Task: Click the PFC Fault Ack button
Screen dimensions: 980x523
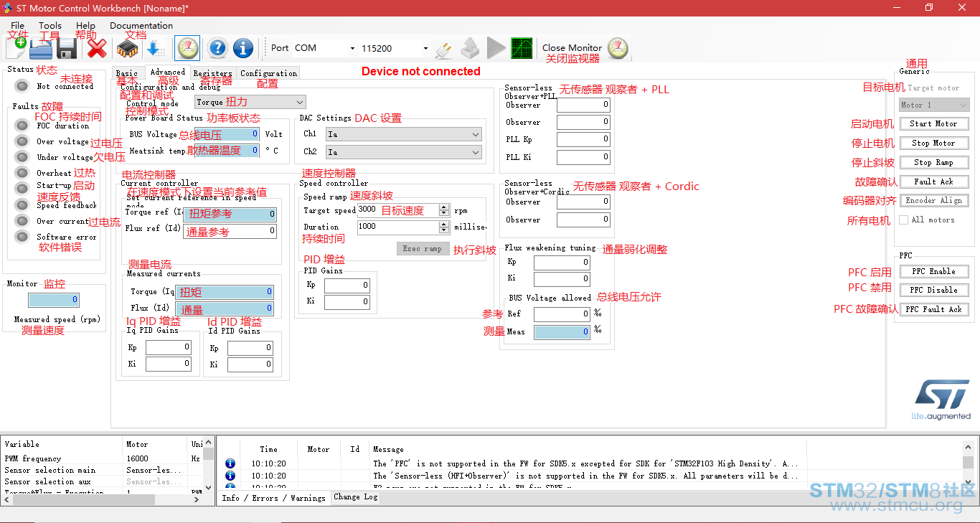Action: point(933,310)
